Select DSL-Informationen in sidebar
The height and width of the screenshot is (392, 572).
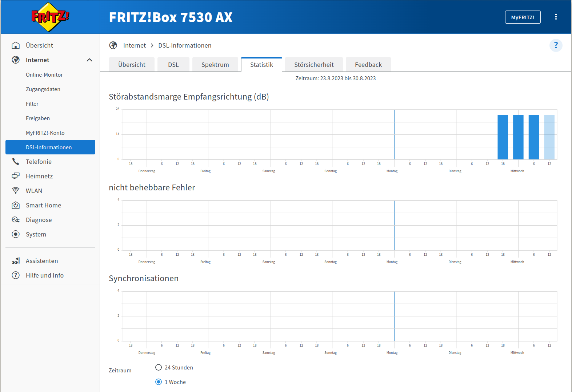[50, 147]
